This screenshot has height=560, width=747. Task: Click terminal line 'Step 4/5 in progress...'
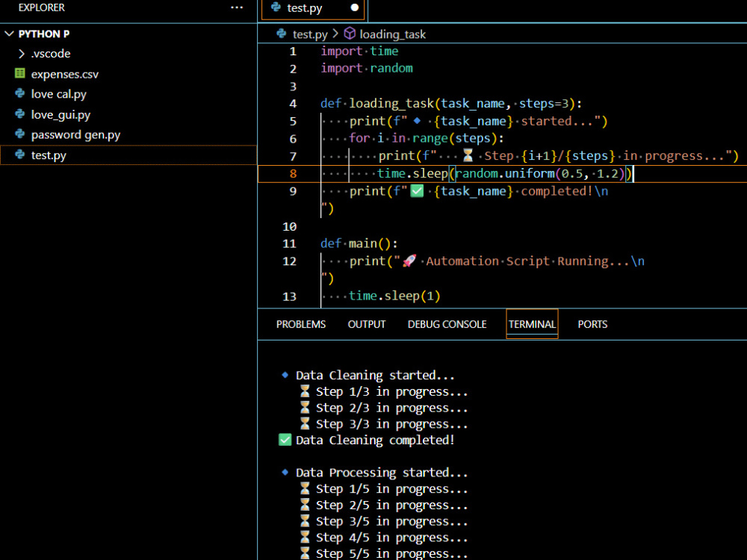point(391,538)
